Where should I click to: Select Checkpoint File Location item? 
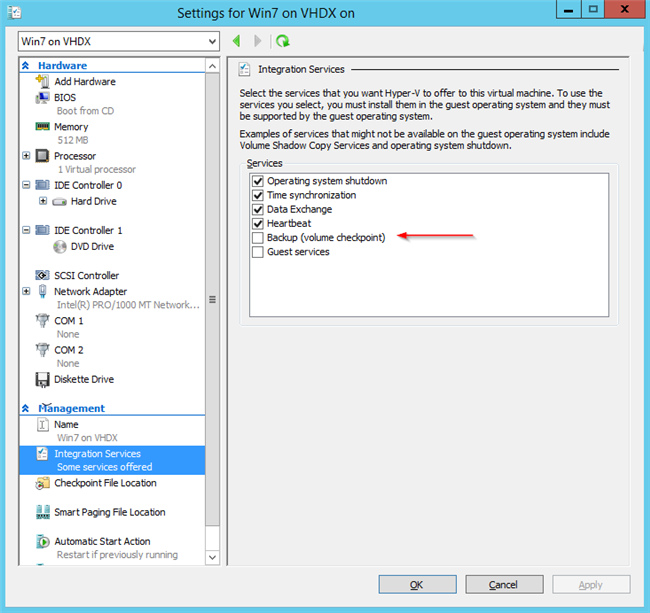pyautogui.click(x=105, y=483)
